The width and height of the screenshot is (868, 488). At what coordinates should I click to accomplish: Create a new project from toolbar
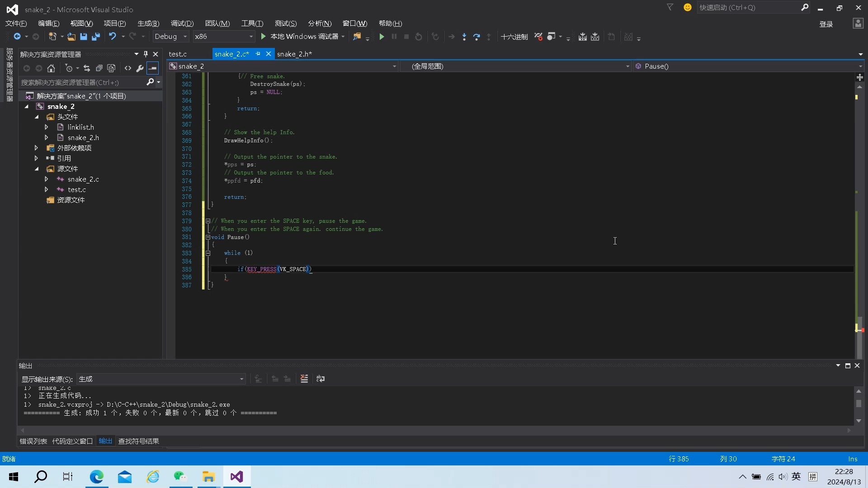point(52,37)
